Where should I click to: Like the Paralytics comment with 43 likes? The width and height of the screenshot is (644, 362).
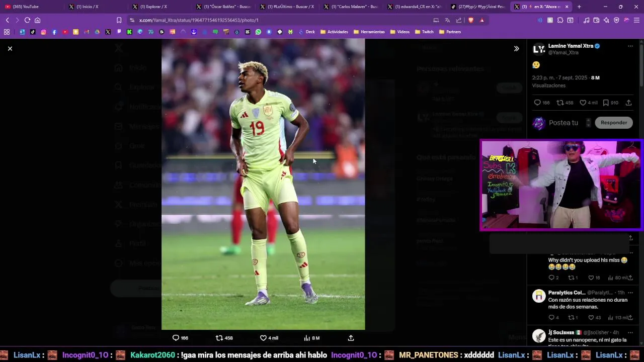tap(594, 318)
